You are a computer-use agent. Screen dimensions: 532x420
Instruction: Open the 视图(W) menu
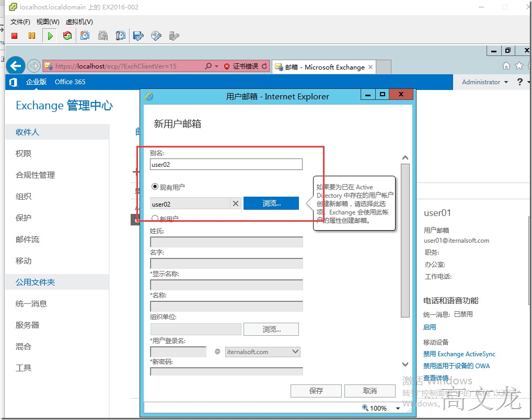(48, 22)
